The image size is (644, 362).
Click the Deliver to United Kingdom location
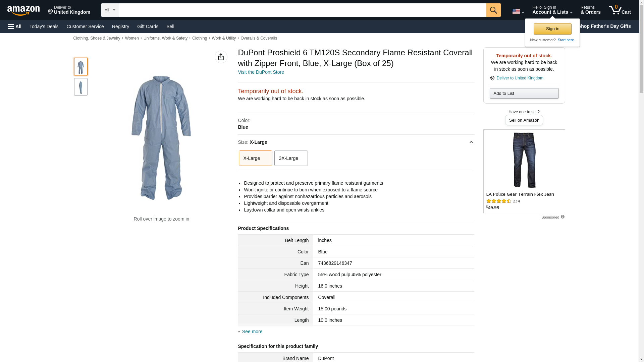tap(69, 10)
